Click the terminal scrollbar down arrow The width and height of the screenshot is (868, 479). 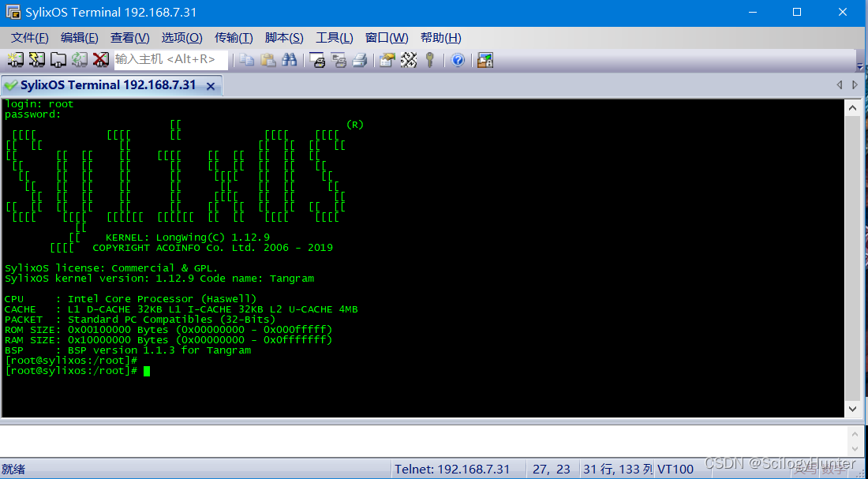pyautogui.click(x=853, y=409)
